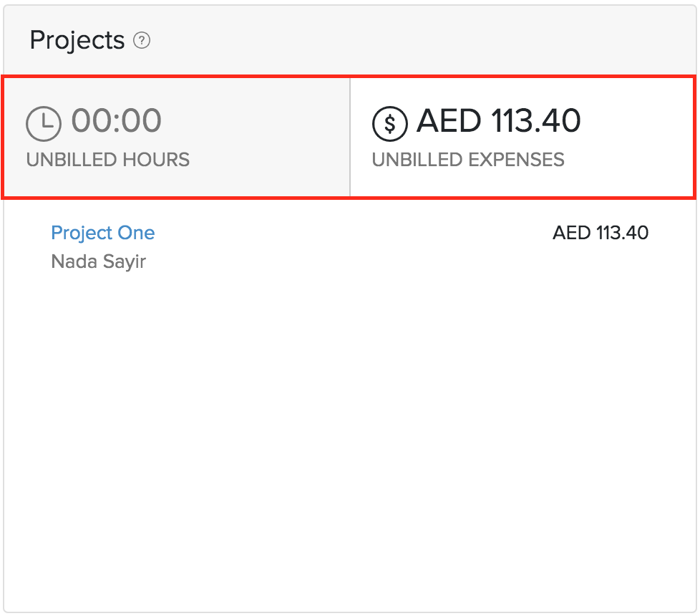Click Project One's AED 113.40 row amount
This screenshot has height=616, width=700.
(x=601, y=233)
